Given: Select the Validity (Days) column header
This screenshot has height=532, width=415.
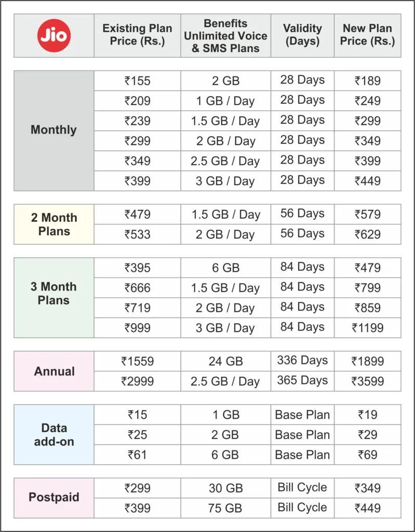Looking at the screenshot, I should coord(302,35).
